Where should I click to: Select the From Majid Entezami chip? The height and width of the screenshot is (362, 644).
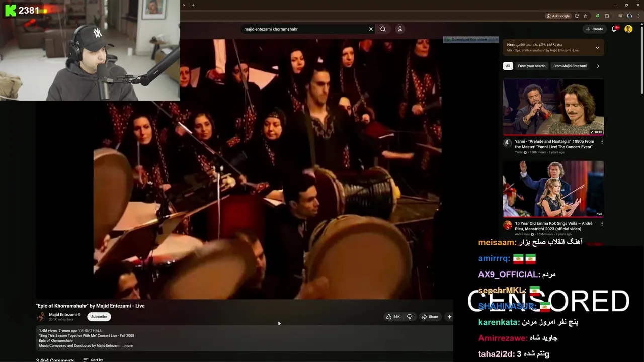pyautogui.click(x=570, y=66)
